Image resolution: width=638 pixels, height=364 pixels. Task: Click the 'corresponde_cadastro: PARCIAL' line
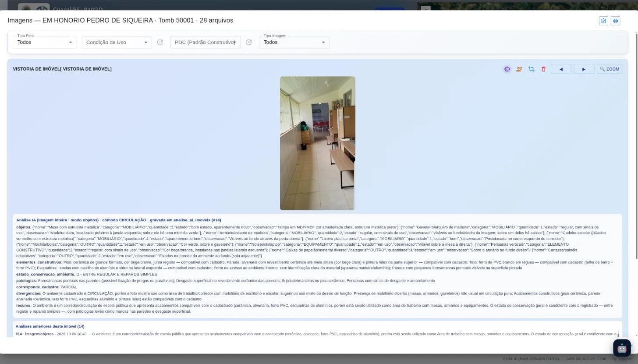coord(46,287)
